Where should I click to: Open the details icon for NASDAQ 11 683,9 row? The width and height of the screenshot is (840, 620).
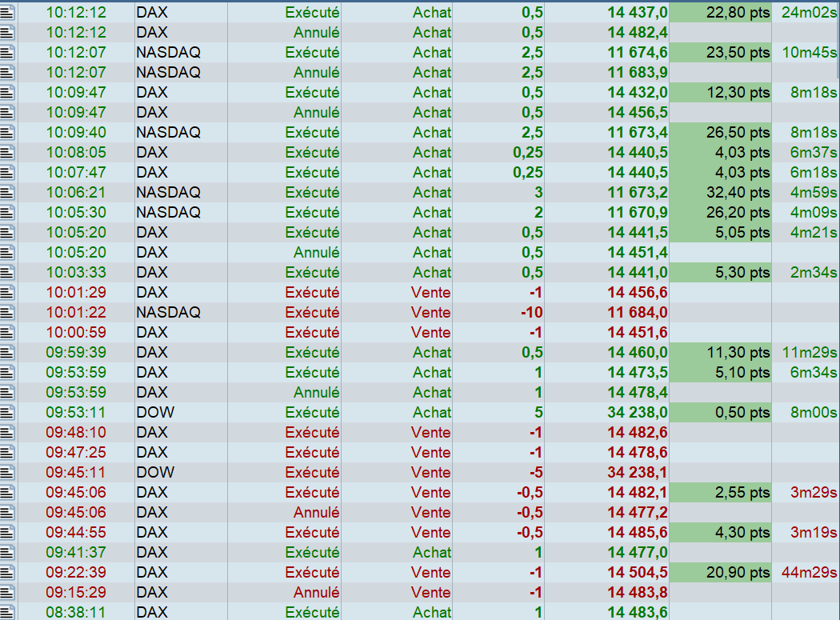pos(7,72)
